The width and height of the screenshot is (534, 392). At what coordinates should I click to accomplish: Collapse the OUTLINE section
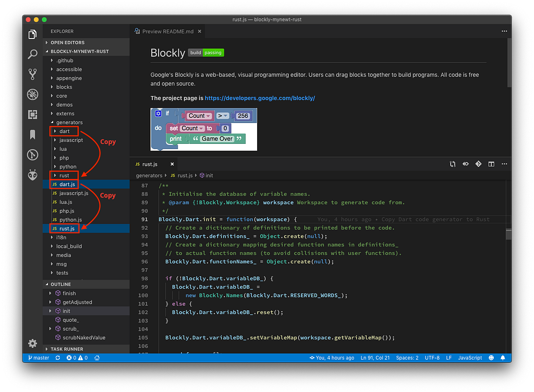87,284
